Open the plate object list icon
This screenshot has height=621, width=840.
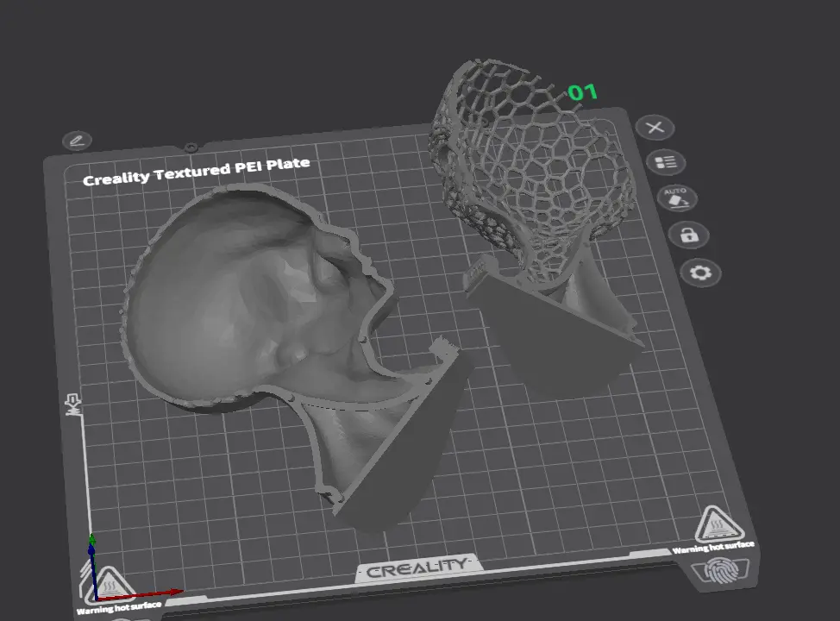tap(665, 162)
